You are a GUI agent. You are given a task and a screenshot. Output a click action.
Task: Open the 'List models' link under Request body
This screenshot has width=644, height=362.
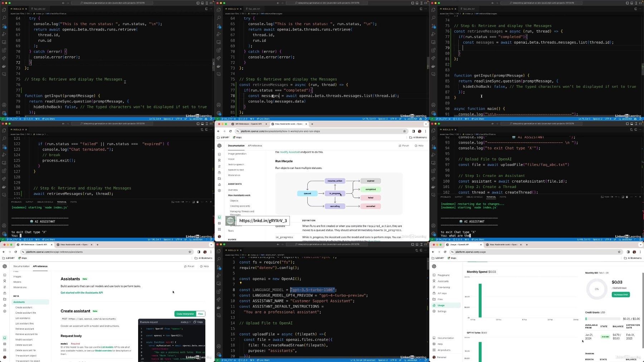[107, 347]
